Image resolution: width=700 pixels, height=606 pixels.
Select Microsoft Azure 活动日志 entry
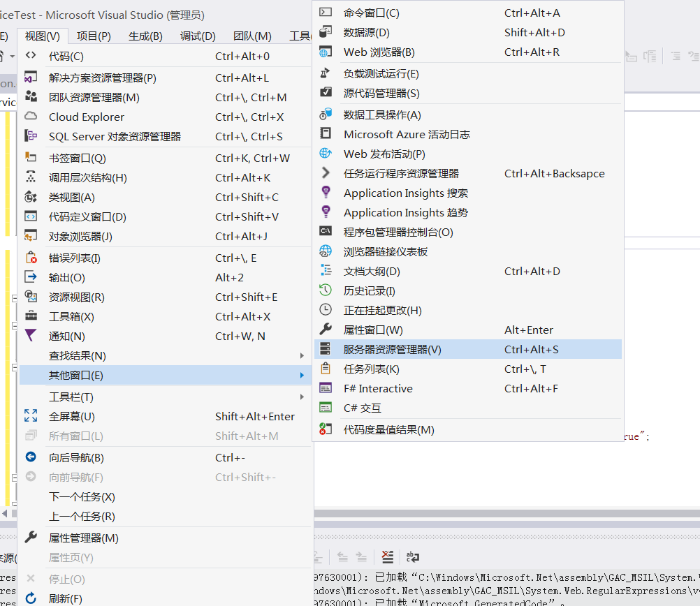coord(468,134)
